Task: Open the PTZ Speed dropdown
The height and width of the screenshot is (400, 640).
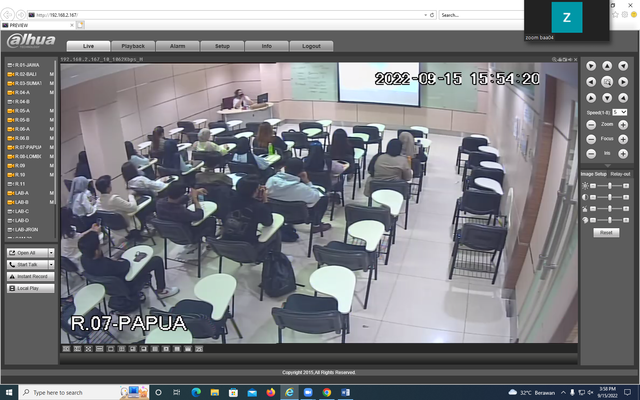Action: tap(619, 112)
